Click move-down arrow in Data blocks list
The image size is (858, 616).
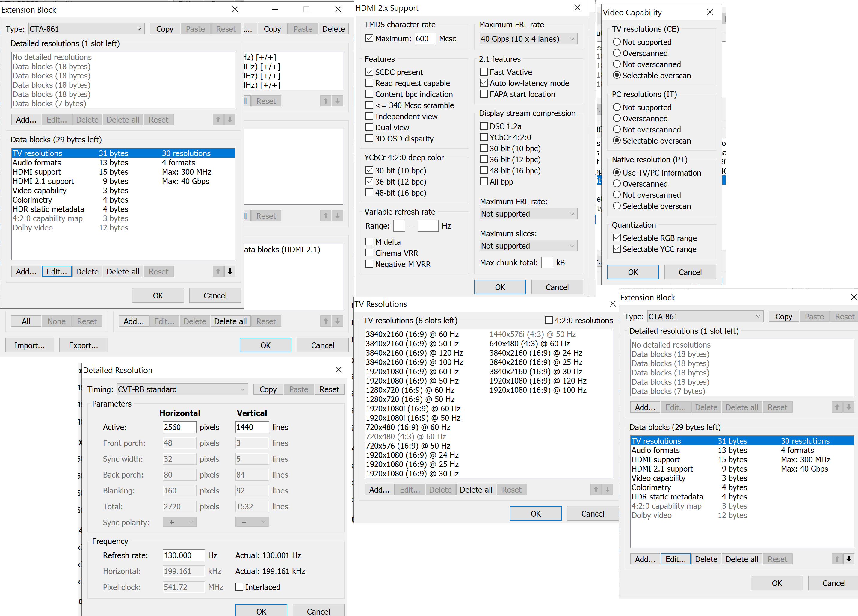pos(230,271)
